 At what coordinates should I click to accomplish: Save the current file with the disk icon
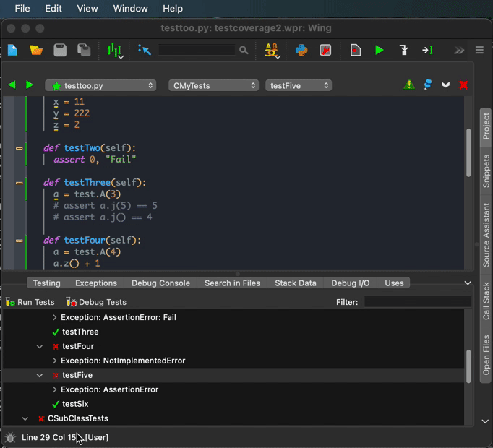coord(60,50)
